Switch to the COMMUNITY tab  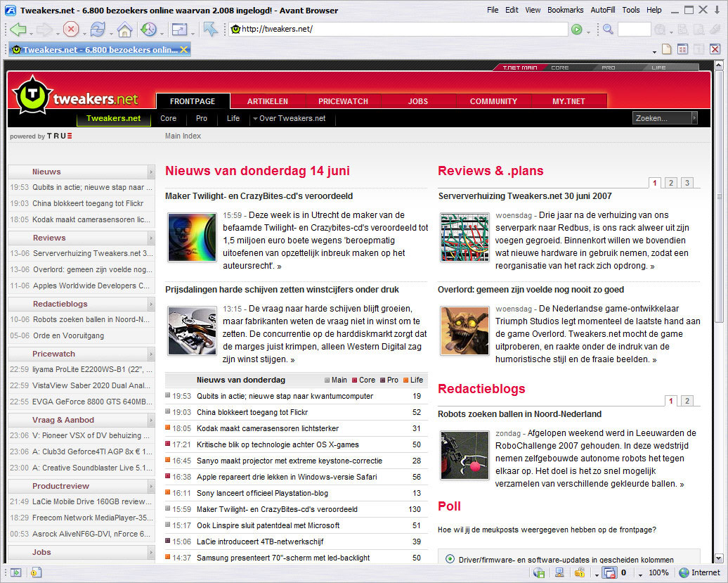(x=493, y=101)
